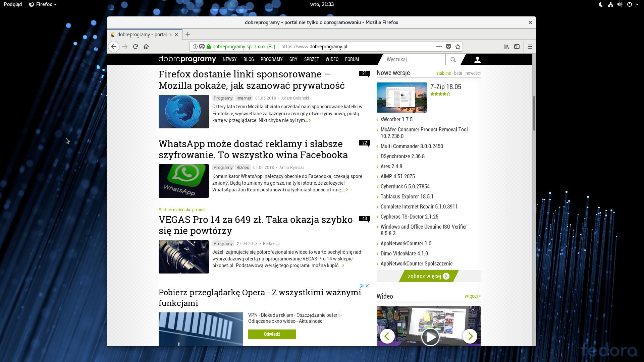Bookmark this page with the star icon

click(x=458, y=47)
